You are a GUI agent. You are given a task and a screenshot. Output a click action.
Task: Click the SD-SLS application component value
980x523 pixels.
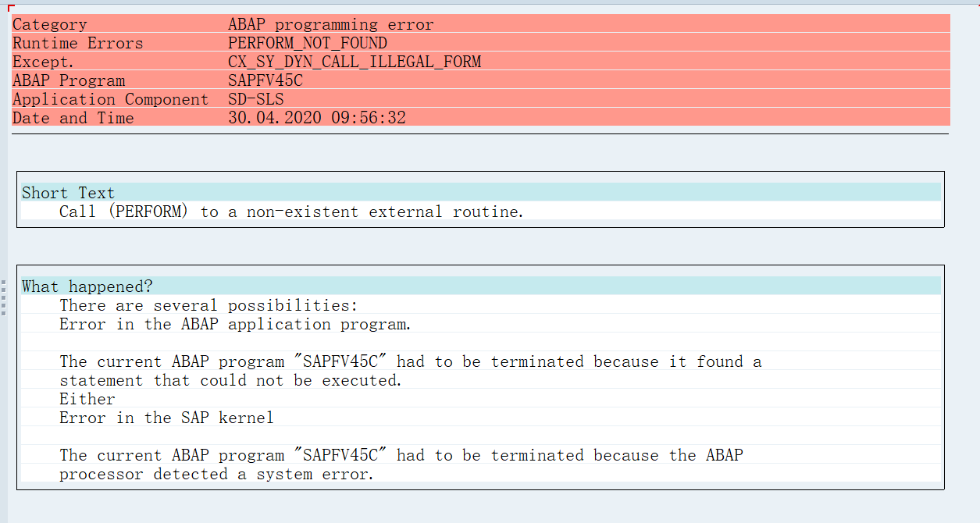tap(256, 99)
